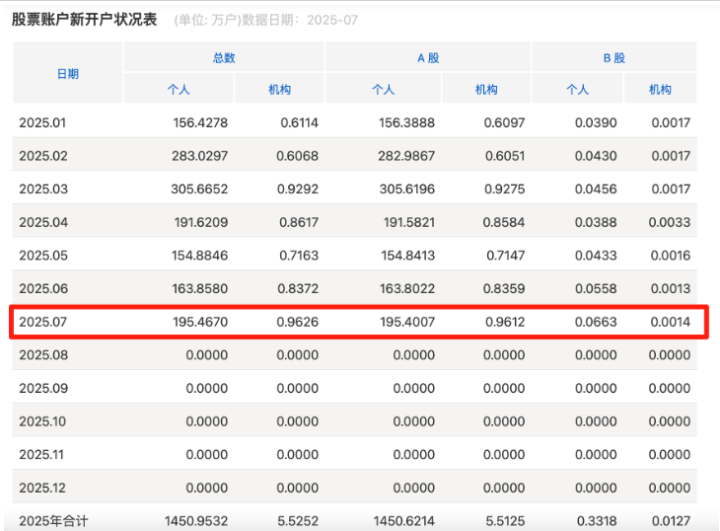Select the 2025.10 date cell
Image resolution: width=720 pixels, height=531 pixels.
pos(42,421)
